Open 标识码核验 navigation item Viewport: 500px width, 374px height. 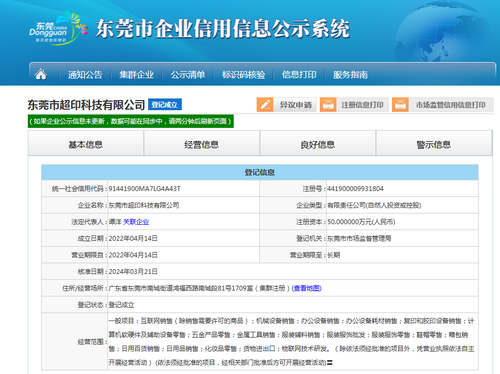[x=244, y=75]
